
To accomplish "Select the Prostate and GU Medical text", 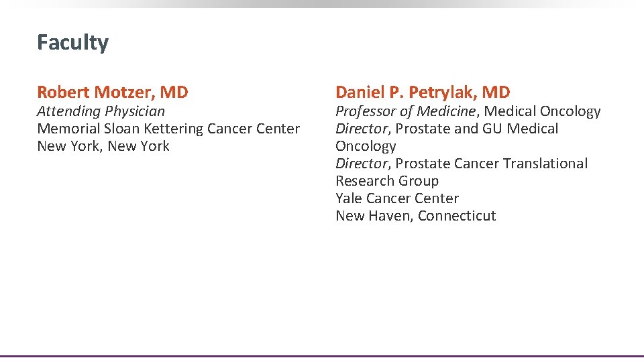I will pyautogui.click(x=476, y=129).
